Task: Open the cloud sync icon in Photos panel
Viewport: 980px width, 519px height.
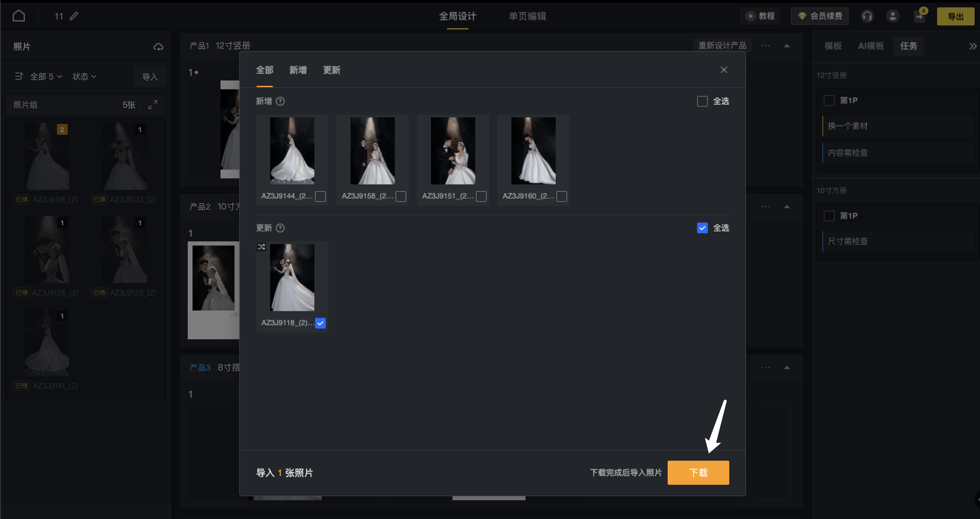Action: [158, 47]
